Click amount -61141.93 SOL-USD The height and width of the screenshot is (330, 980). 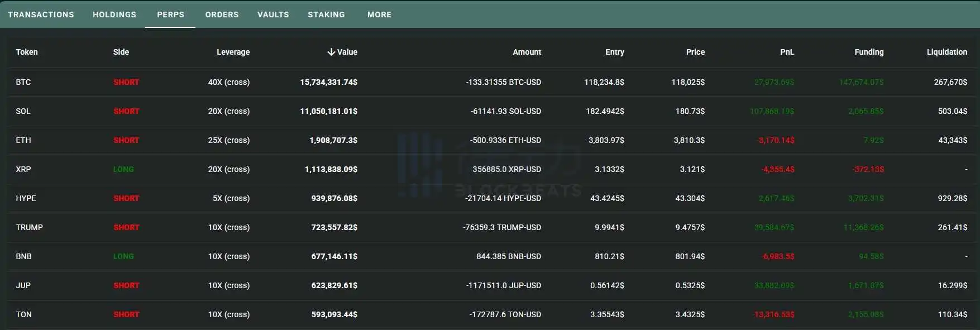coord(506,111)
